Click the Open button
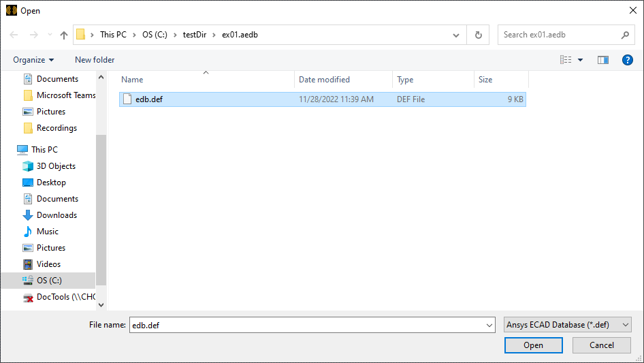This screenshot has height=363, width=644. 533,345
